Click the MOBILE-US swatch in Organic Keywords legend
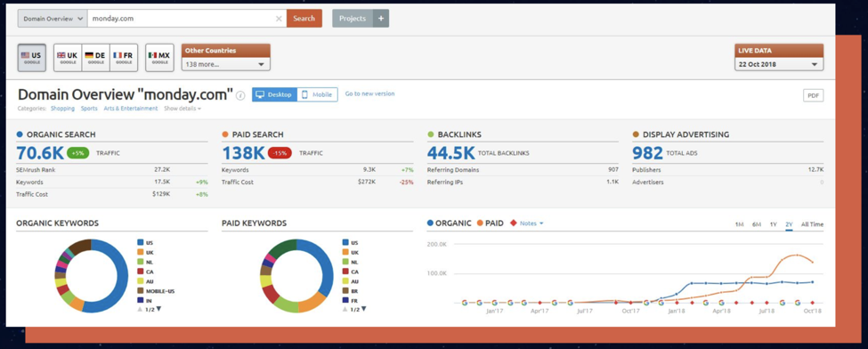Image resolution: width=868 pixels, height=349 pixels. (141, 290)
